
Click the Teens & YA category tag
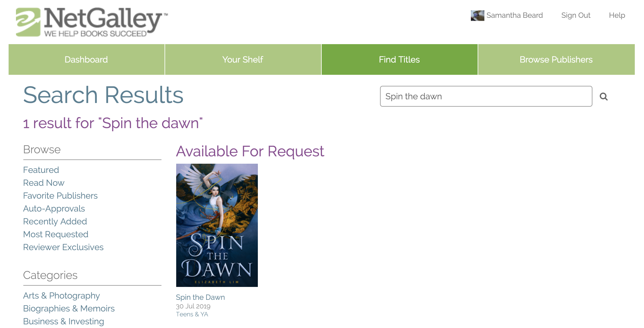tap(192, 314)
